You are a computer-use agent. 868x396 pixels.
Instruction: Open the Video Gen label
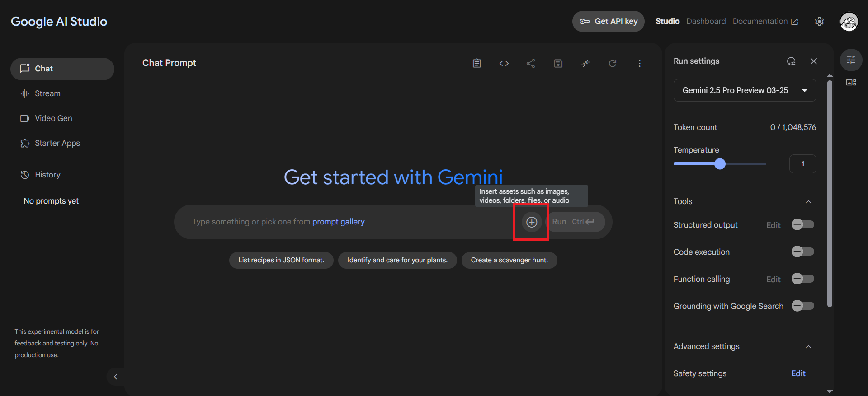point(53,118)
